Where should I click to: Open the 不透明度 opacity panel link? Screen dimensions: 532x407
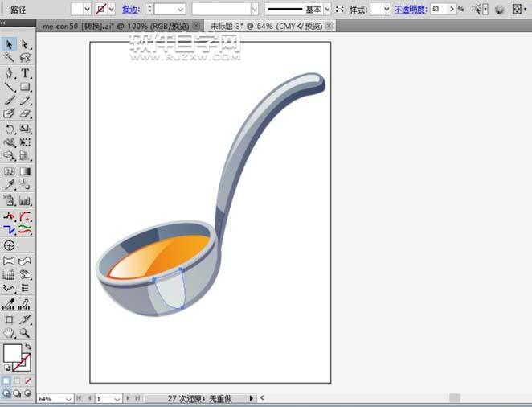[411, 10]
